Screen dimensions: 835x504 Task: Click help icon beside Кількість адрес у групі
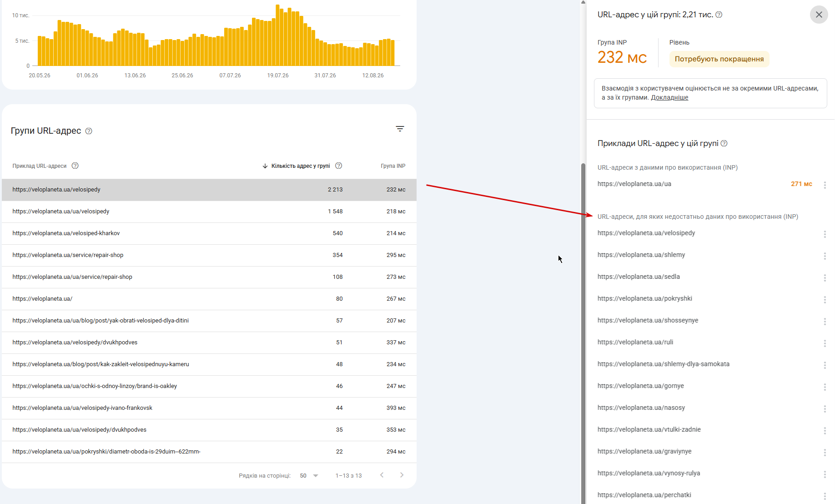coord(338,166)
